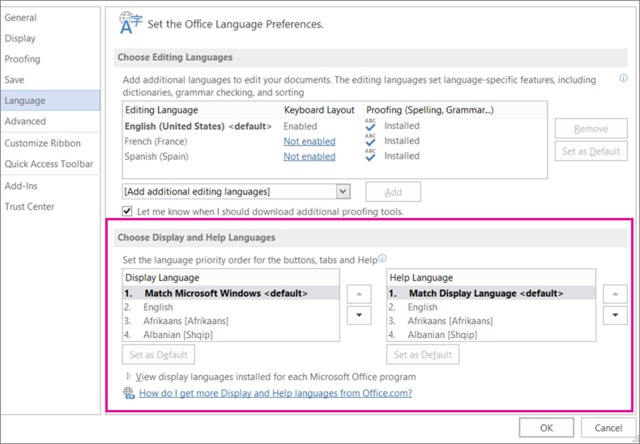Click the globe icon beside the Office.com link
Screen dimensions: 640x444
coord(128,394)
